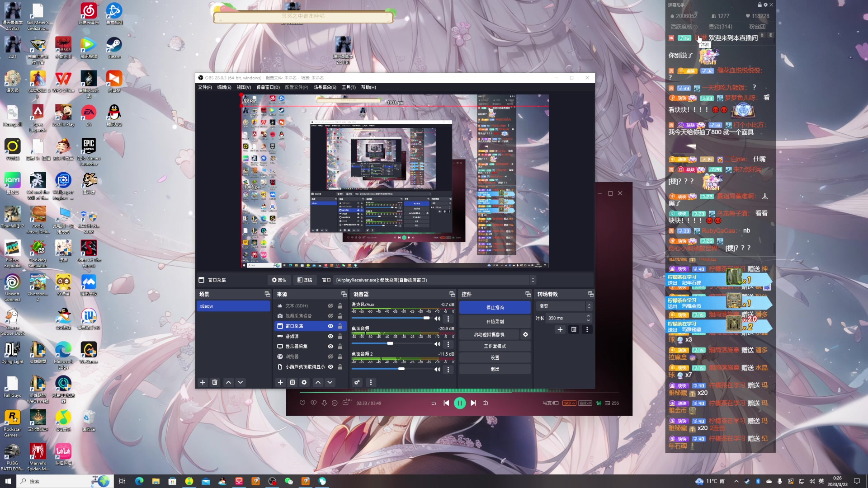This screenshot has height=488, width=868.
Task: Hide the 游戏源 source eye toggle
Action: [330, 336]
